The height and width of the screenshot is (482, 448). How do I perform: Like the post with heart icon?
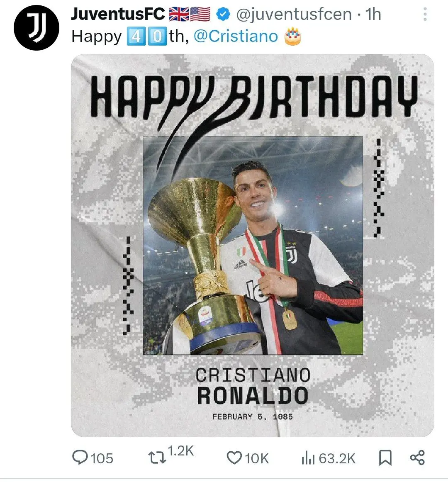pyautogui.click(x=234, y=458)
